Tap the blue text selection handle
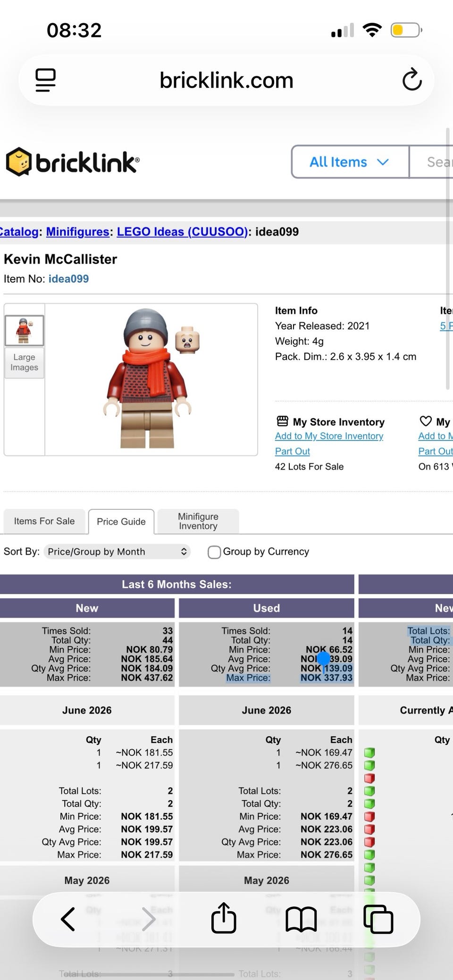The image size is (453, 980). point(324,658)
